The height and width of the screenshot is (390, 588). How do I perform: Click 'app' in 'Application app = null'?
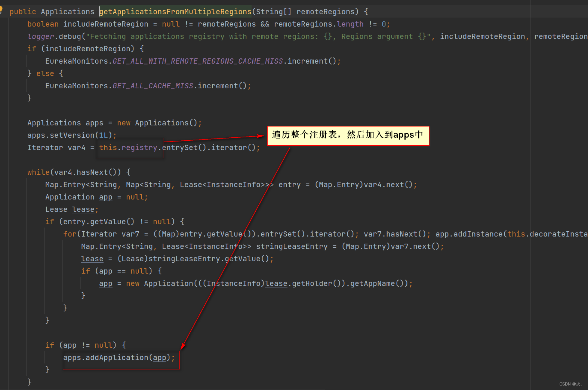106,197
